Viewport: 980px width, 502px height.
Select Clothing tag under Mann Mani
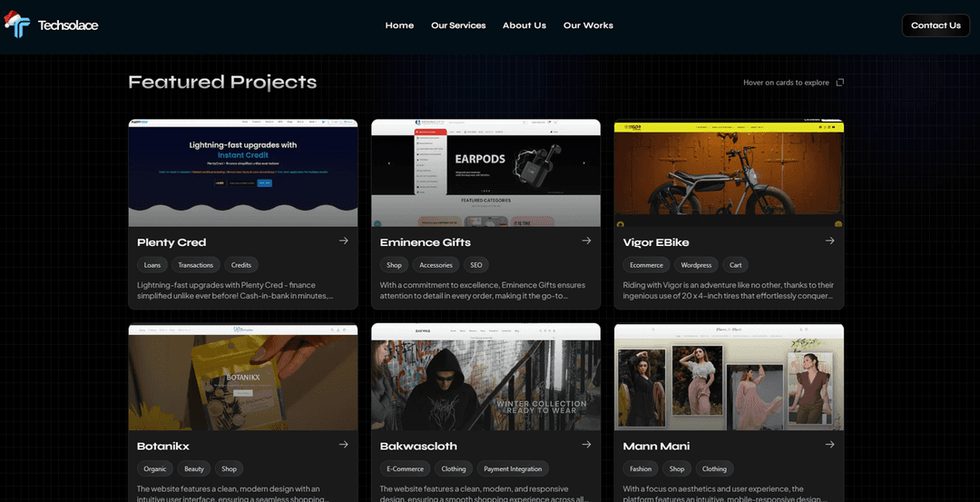[714, 469]
